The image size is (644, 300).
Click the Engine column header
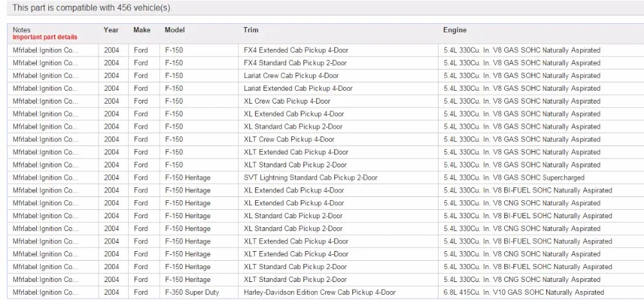click(455, 30)
